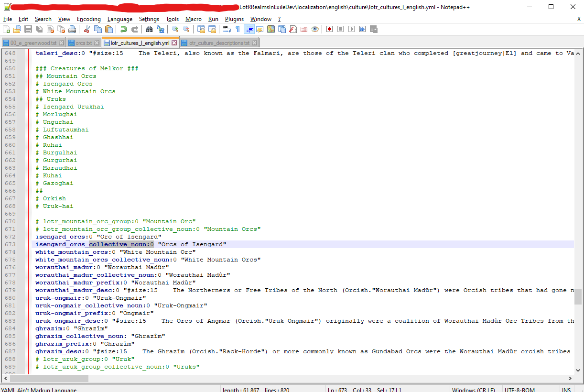Toggle show all characters (pilcrow icon)
Screen dimensions: 584x392
click(x=238, y=29)
